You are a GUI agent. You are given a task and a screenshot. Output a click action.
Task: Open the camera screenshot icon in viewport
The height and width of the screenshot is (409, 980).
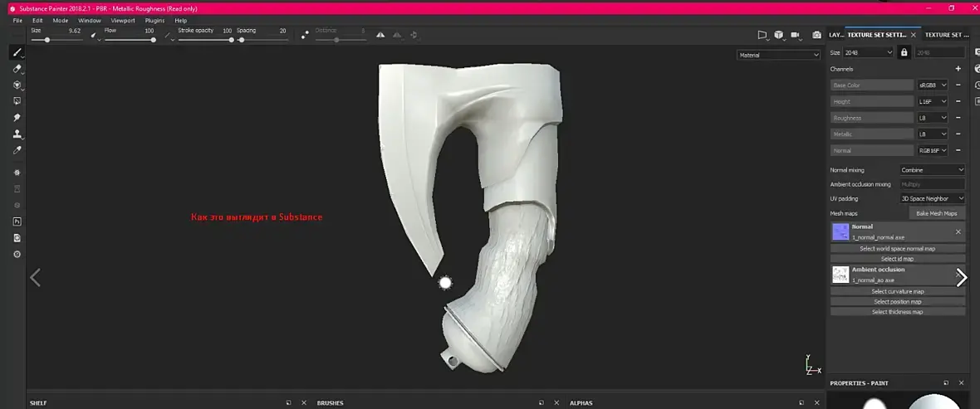pos(817,35)
